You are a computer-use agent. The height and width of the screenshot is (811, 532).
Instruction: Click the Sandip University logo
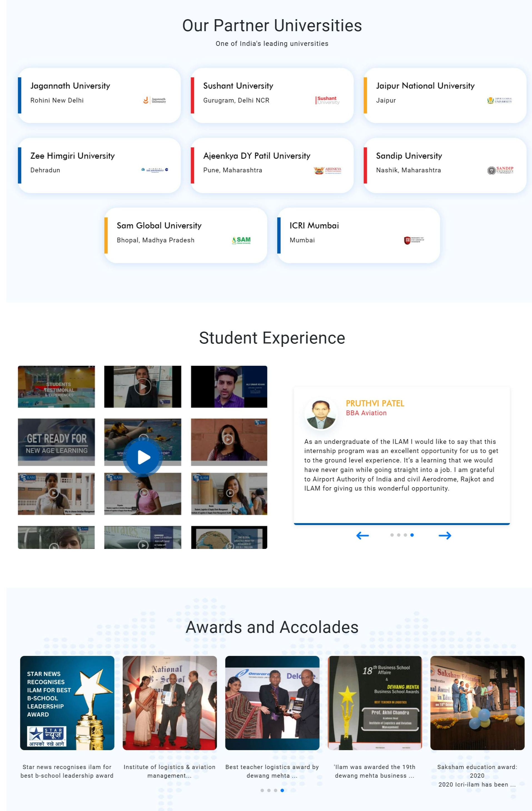tap(500, 170)
